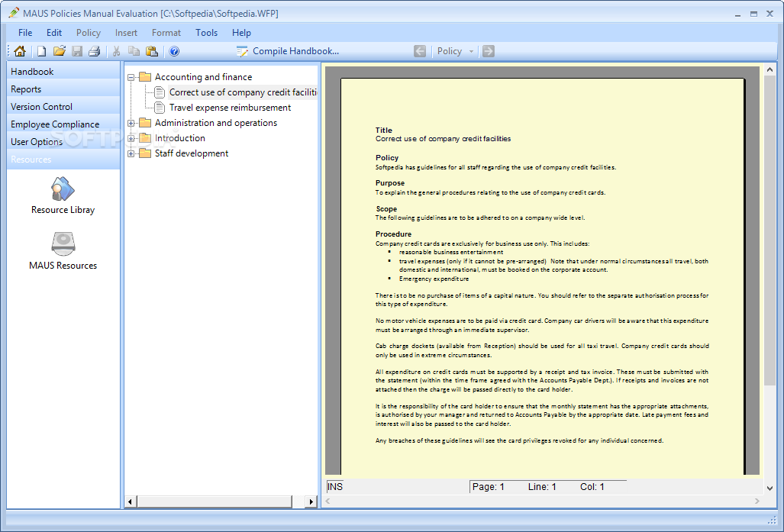Click the Staff development folder icon
The height and width of the screenshot is (532, 784).
tap(145, 153)
